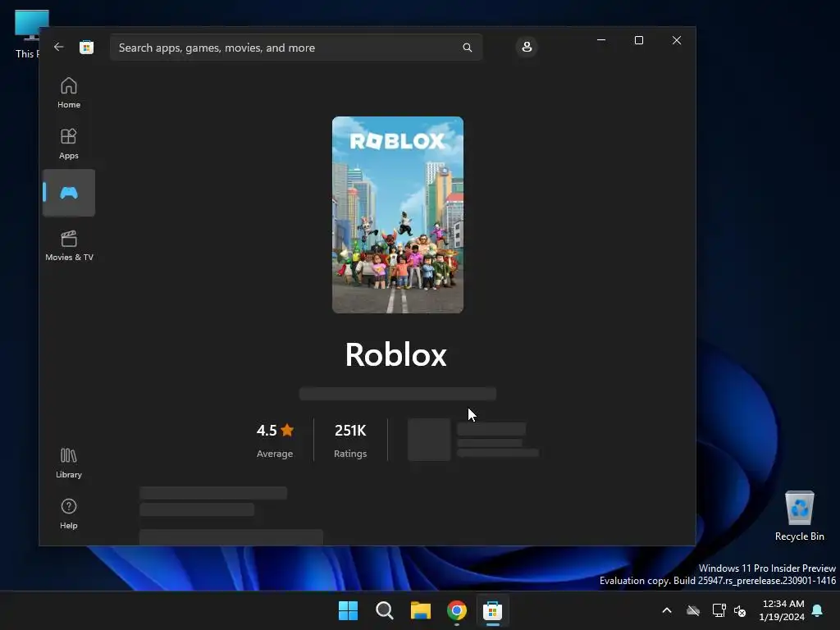
Task: Close the Microsoft Store window
Action: [677, 40]
